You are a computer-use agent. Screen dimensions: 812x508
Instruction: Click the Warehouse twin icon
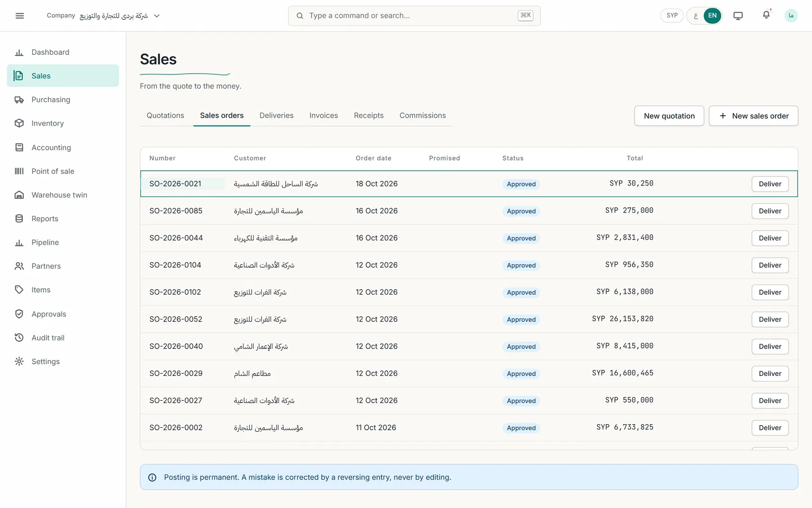[19, 195]
